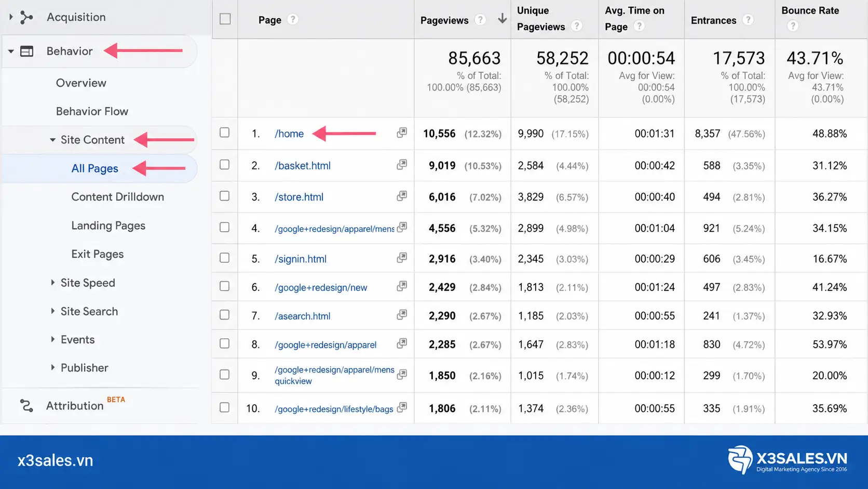Toggle the select-all checkbox in table header
868x489 pixels.
click(225, 19)
